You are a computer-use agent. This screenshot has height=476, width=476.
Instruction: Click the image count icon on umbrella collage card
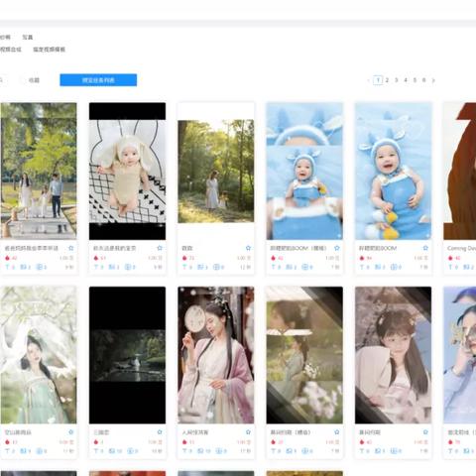click(290, 451)
